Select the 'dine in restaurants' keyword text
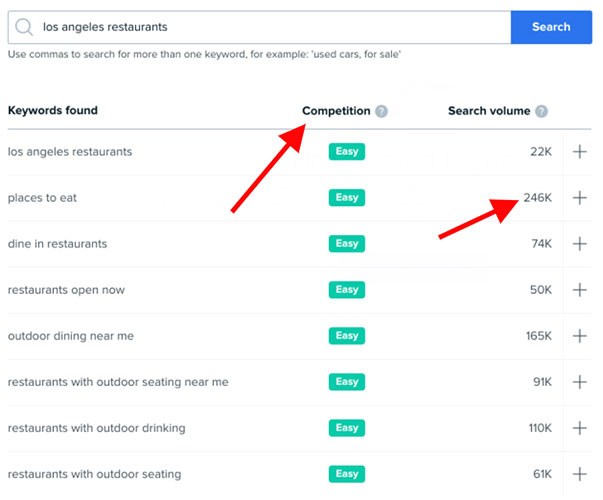603x500 pixels. [58, 244]
